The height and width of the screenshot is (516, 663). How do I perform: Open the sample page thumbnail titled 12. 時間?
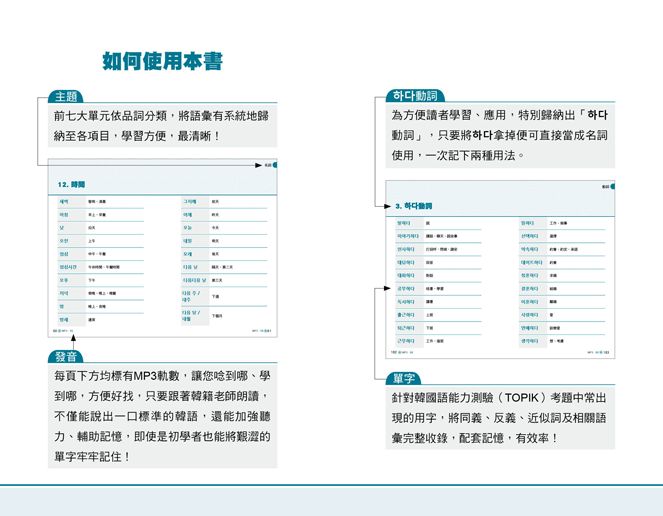(162, 248)
